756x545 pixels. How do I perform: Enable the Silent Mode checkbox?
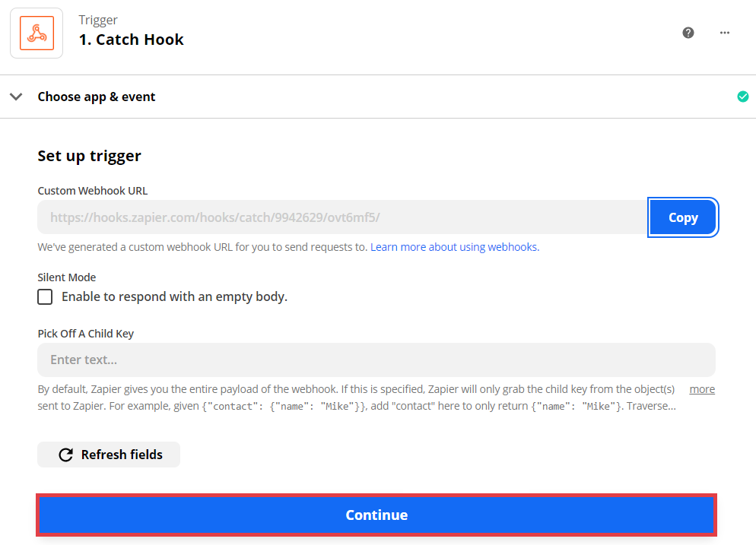pyautogui.click(x=45, y=296)
